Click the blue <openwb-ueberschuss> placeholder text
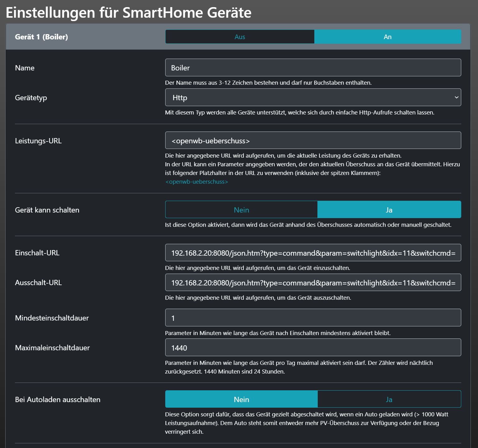 [x=197, y=182]
